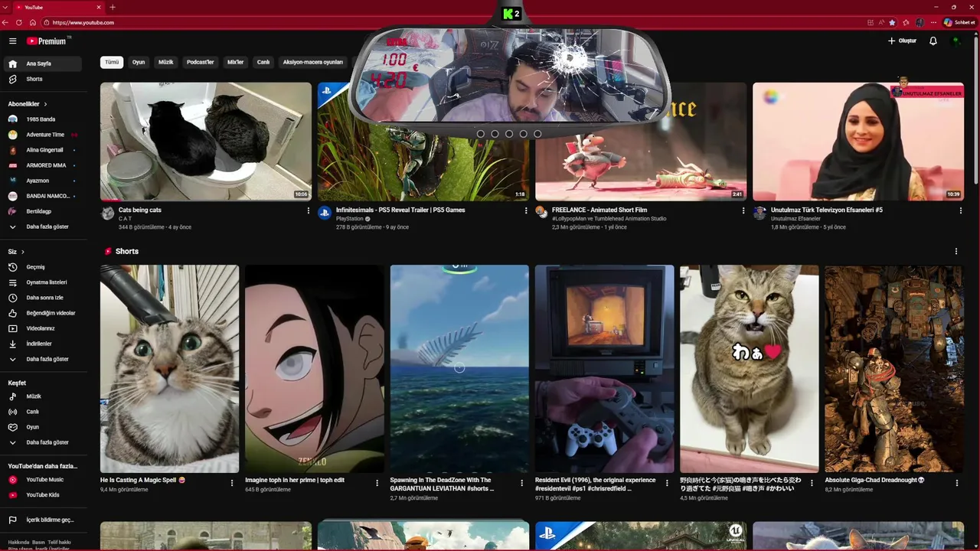This screenshot has width=980, height=551.
Task: Open He Is Casting A Magic Spell short
Action: 169,369
